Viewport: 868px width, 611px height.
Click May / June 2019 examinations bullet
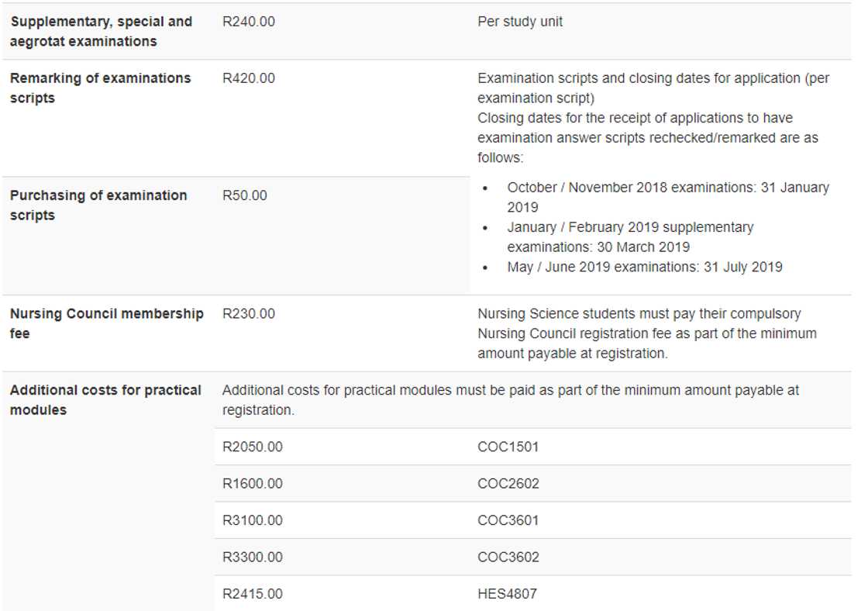pos(644,267)
